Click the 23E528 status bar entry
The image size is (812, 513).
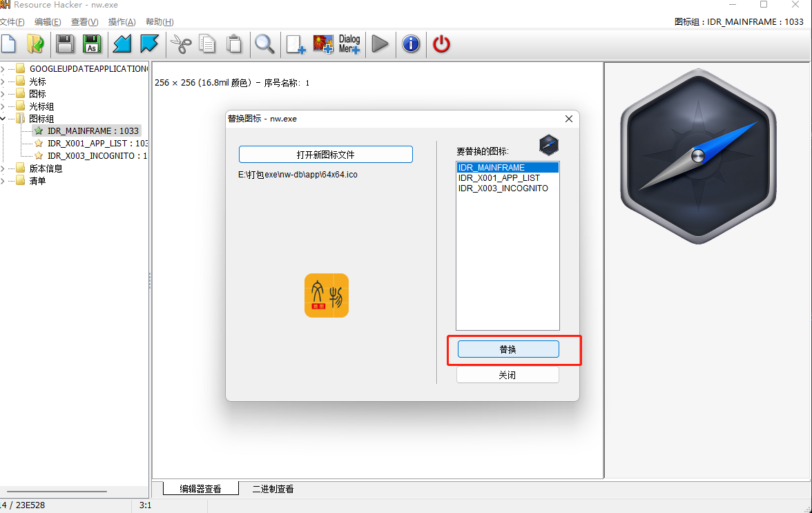click(x=22, y=505)
